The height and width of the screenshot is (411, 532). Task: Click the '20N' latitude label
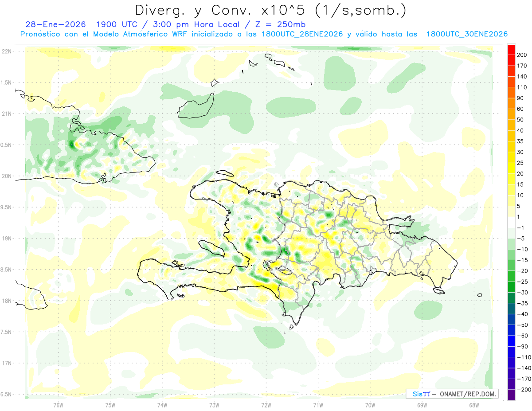point(7,176)
